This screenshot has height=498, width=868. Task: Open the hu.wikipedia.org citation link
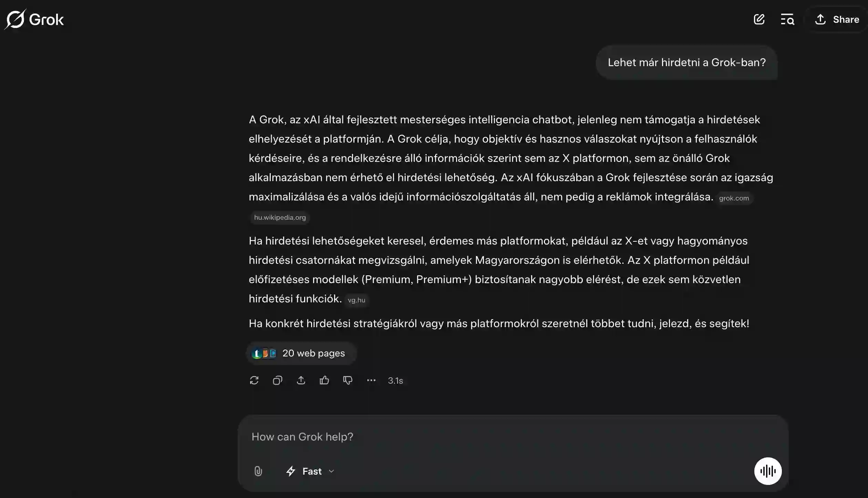(x=280, y=218)
